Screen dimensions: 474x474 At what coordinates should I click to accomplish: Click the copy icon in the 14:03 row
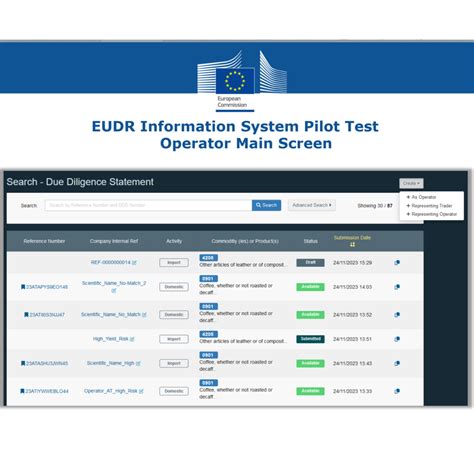click(397, 287)
